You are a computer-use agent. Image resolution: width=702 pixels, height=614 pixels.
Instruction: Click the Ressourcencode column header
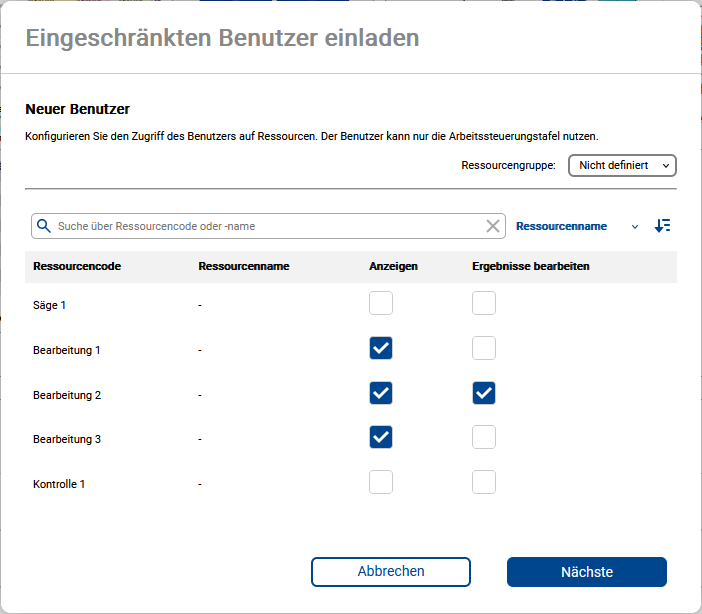coord(77,267)
